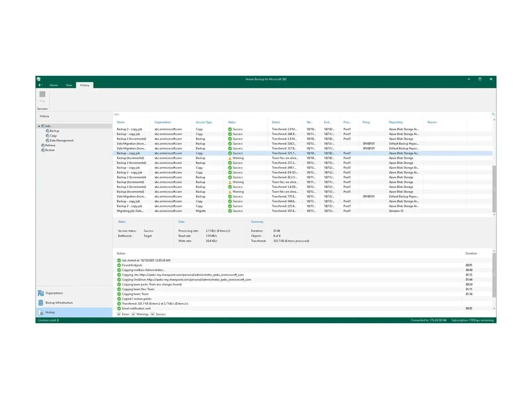
Task: Click the Transferred: 775.8 details cell
Action: coord(284,196)
